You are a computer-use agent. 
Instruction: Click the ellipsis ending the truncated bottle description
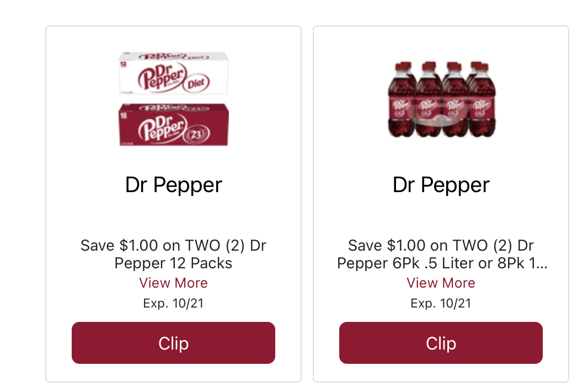[x=541, y=264]
